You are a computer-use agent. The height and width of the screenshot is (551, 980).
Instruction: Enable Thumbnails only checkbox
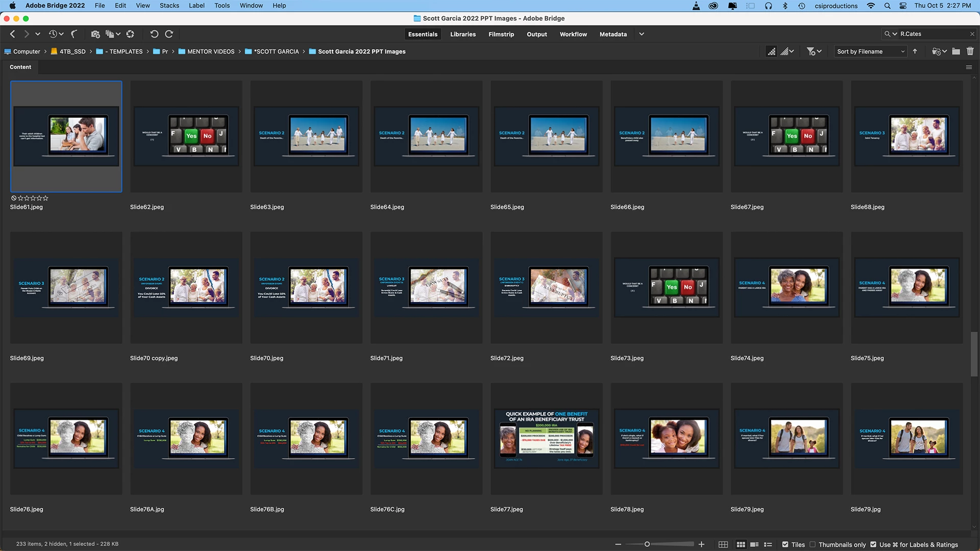(813, 544)
